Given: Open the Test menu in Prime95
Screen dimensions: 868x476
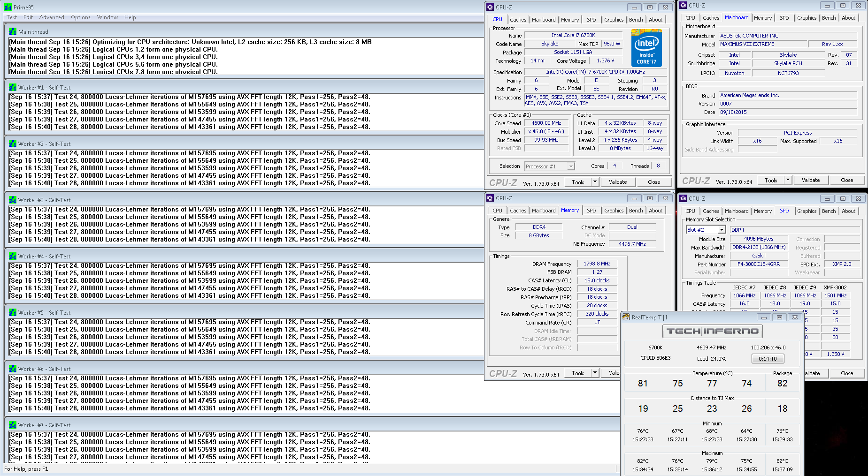Looking at the screenshot, I should (12, 17).
